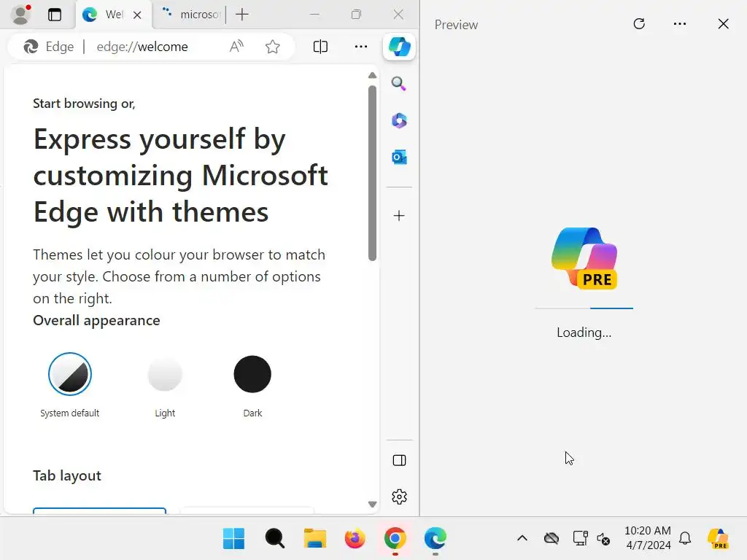
Task: Click the page scrollbar up arrow
Action: point(373,75)
